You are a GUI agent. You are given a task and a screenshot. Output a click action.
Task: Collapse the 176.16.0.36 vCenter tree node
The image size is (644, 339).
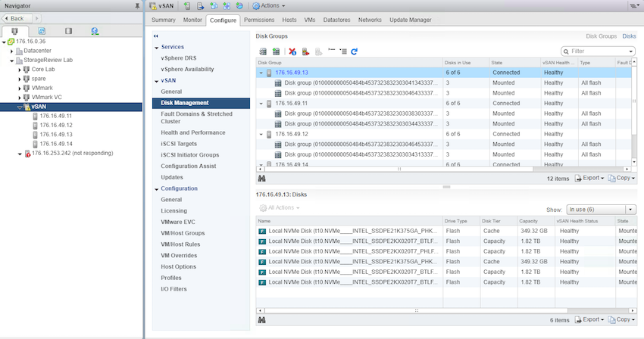pyautogui.click(x=4, y=42)
